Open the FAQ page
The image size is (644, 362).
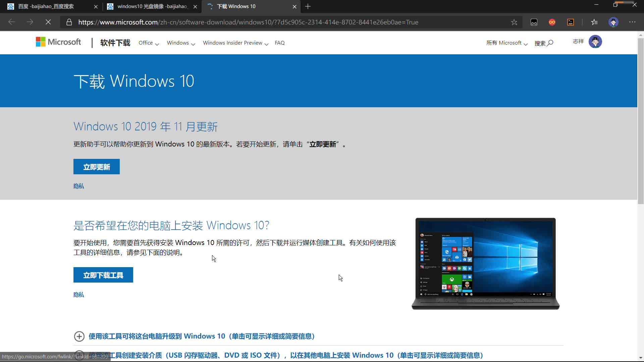[280, 43]
